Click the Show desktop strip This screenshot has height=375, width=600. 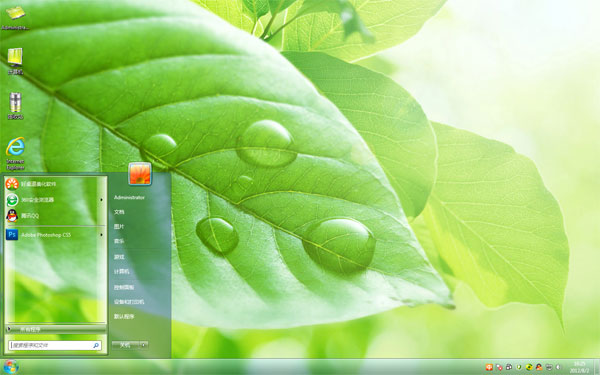coord(597,367)
